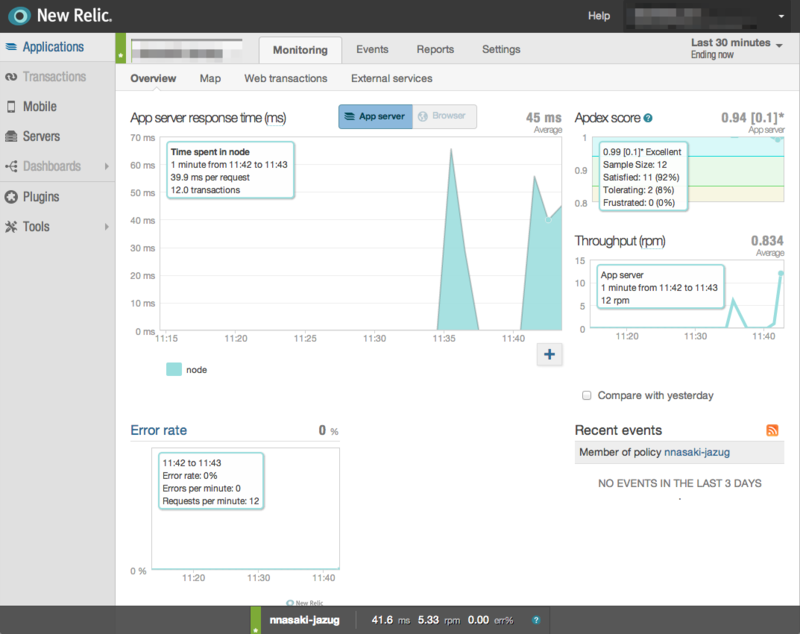Viewport: 800px width, 634px height.
Task: Click the help icon in bottom status bar
Action: pyautogui.click(x=536, y=620)
